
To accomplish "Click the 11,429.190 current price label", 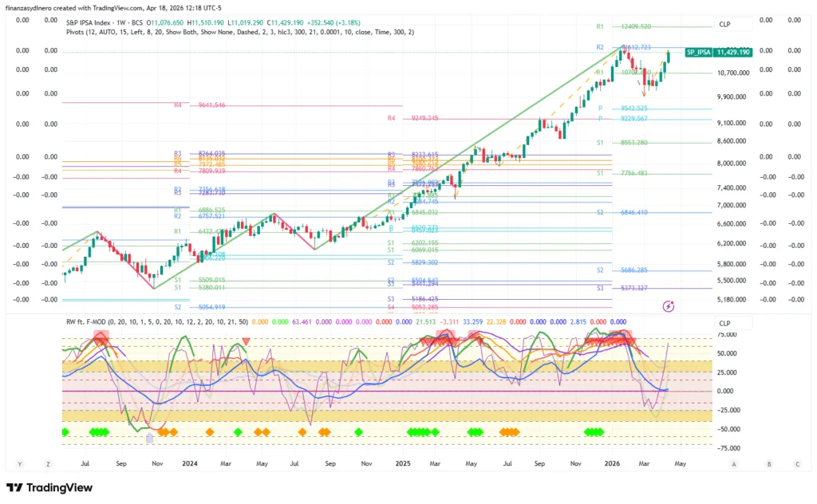I will 732,52.
